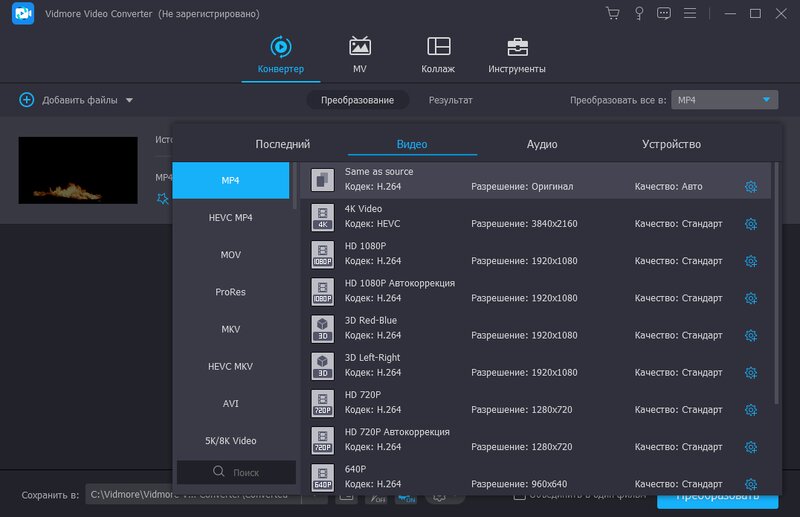Click the fire video thumbnail
The height and width of the screenshot is (517, 800).
click(x=78, y=170)
